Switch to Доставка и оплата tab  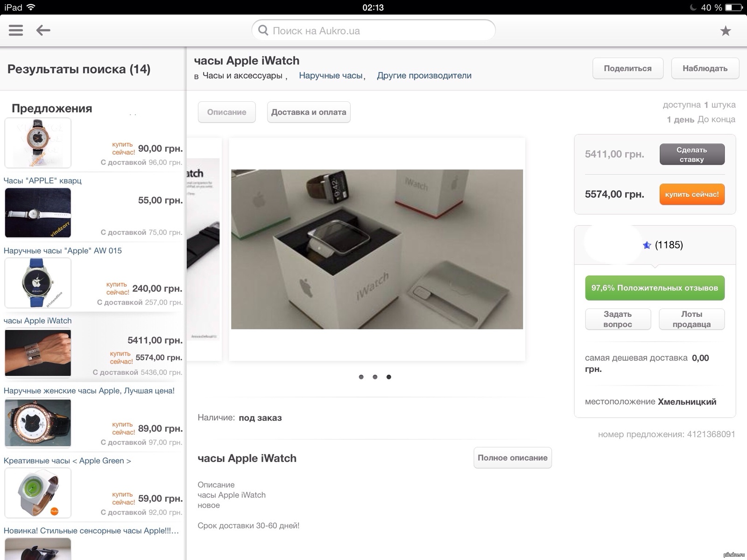coord(309,112)
